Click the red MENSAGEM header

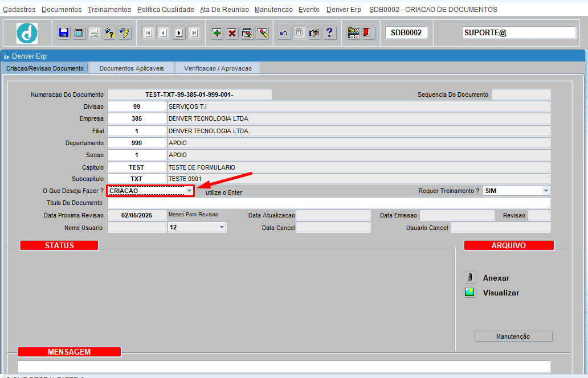coord(70,352)
